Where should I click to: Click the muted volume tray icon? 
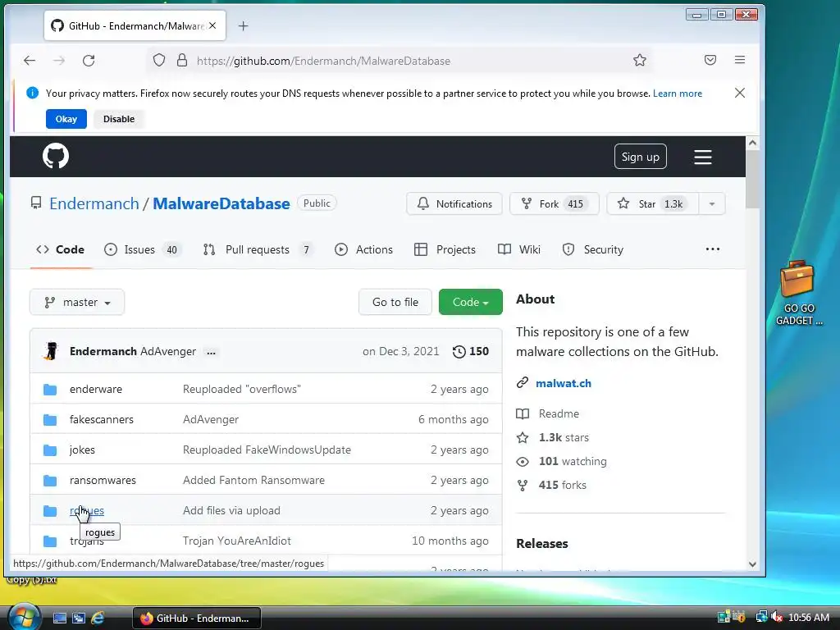777,617
